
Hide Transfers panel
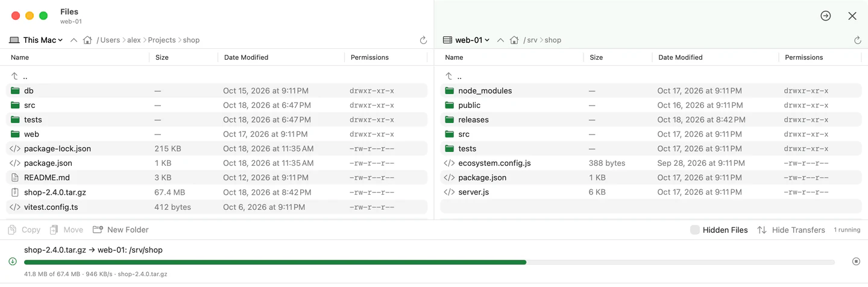pos(791,230)
